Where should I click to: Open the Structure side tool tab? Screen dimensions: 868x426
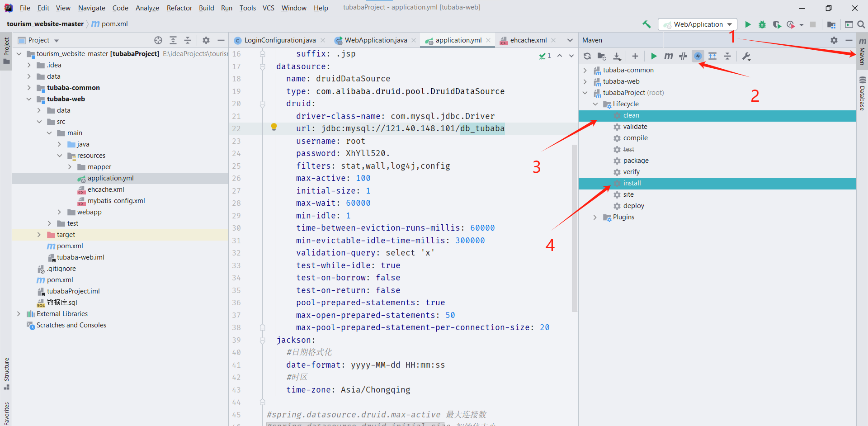(6, 374)
